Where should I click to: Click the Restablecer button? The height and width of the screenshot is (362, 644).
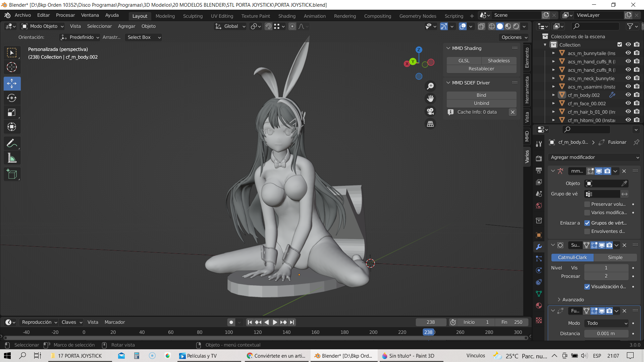pyautogui.click(x=481, y=69)
